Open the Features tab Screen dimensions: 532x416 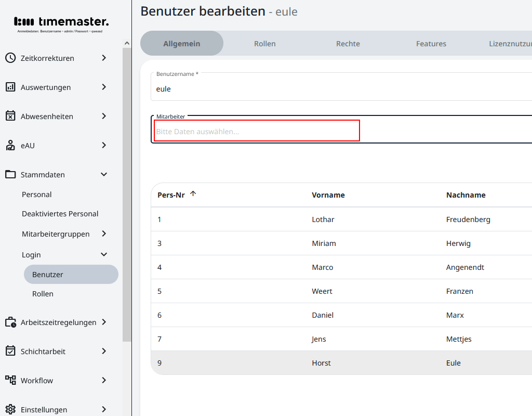click(x=431, y=44)
